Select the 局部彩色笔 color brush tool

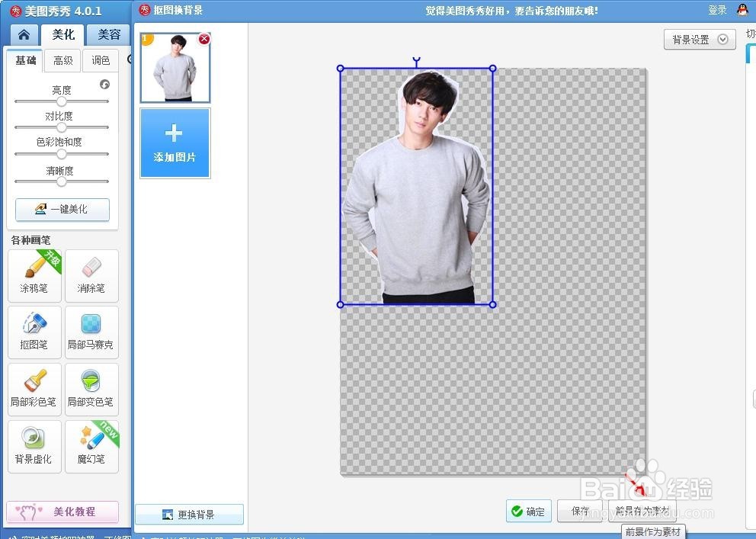(x=35, y=389)
